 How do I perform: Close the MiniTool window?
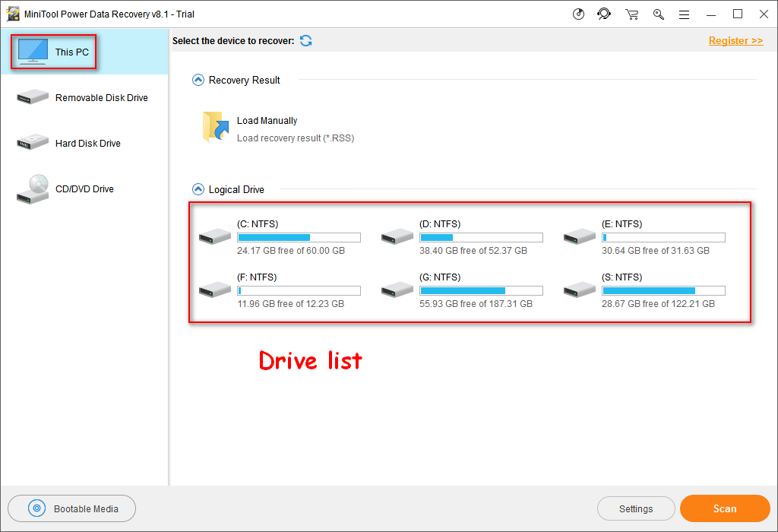(x=764, y=14)
